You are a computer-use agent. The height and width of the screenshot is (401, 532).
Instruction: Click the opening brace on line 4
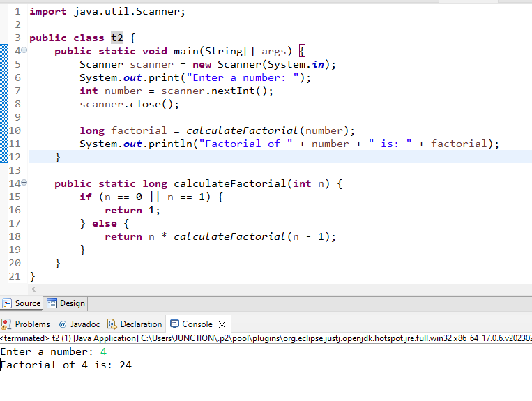(x=302, y=51)
